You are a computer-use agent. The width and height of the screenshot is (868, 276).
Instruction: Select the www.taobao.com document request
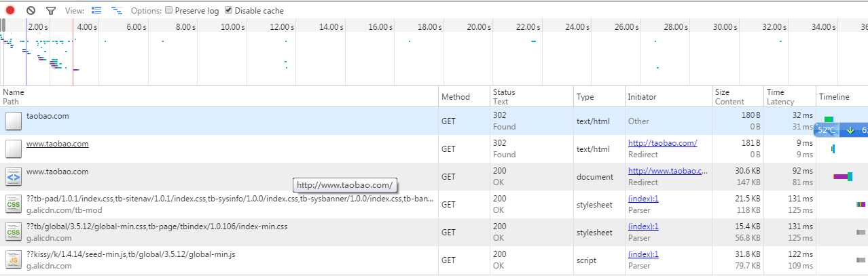click(434, 176)
